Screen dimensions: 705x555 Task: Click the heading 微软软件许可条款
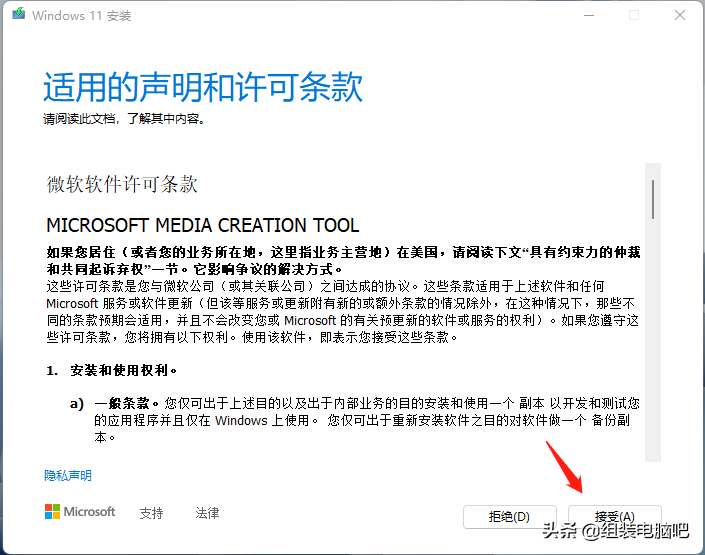point(122,184)
